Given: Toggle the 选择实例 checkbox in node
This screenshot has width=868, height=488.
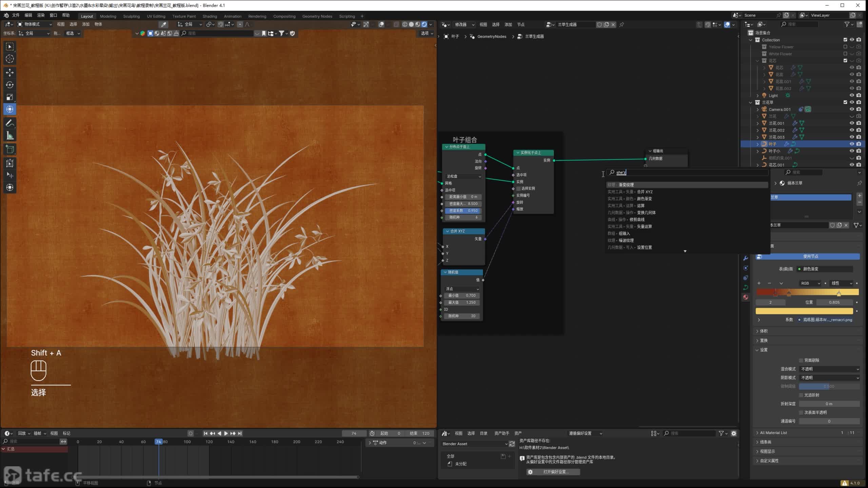Looking at the screenshot, I should [x=518, y=188].
